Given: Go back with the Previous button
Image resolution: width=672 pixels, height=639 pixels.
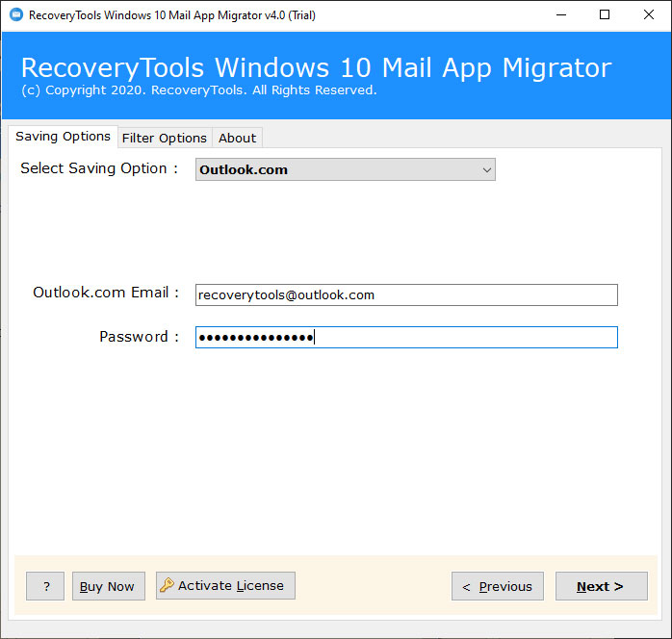Looking at the screenshot, I should click(x=497, y=586).
